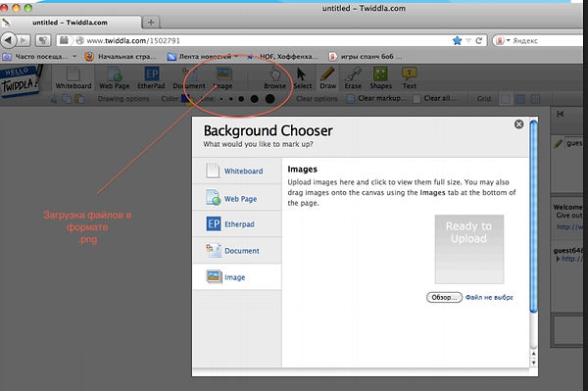Open the Начальная стра... bookmark
The width and height of the screenshot is (588, 391).
pyautogui.click(x=121, y=57)
